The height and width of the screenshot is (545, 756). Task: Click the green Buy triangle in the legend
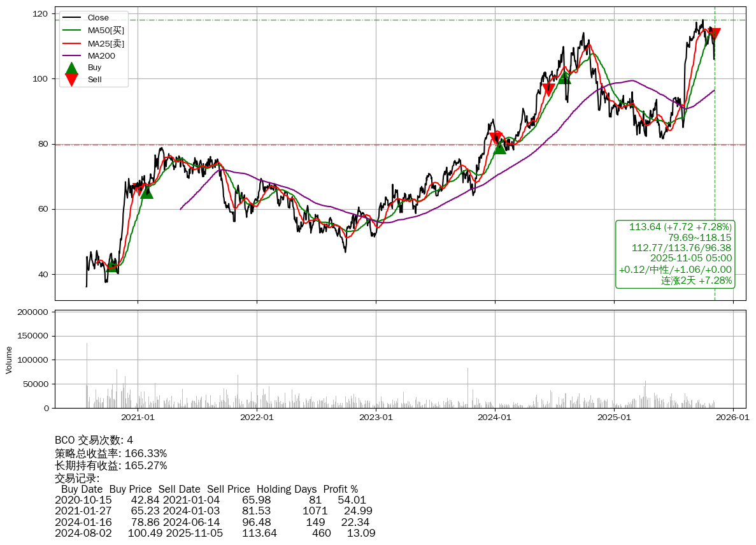pyautogui.click(x=72, y=68)
